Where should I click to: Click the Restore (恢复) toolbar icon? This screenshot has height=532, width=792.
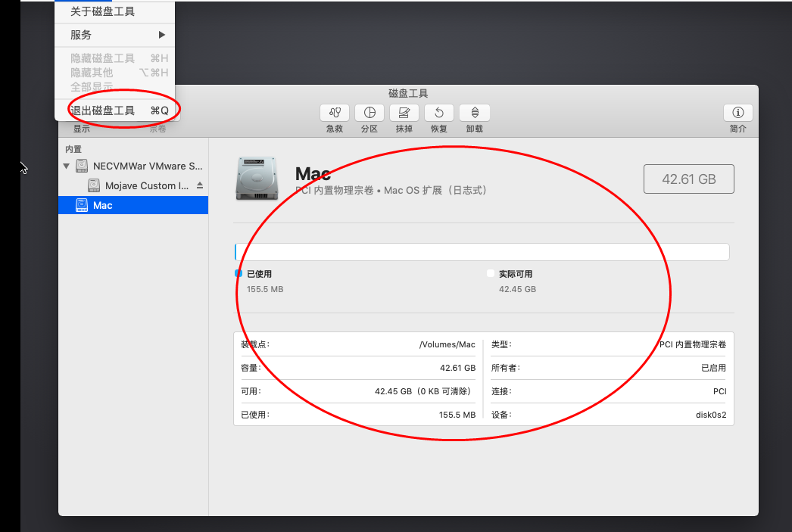(x=439, y=113)
